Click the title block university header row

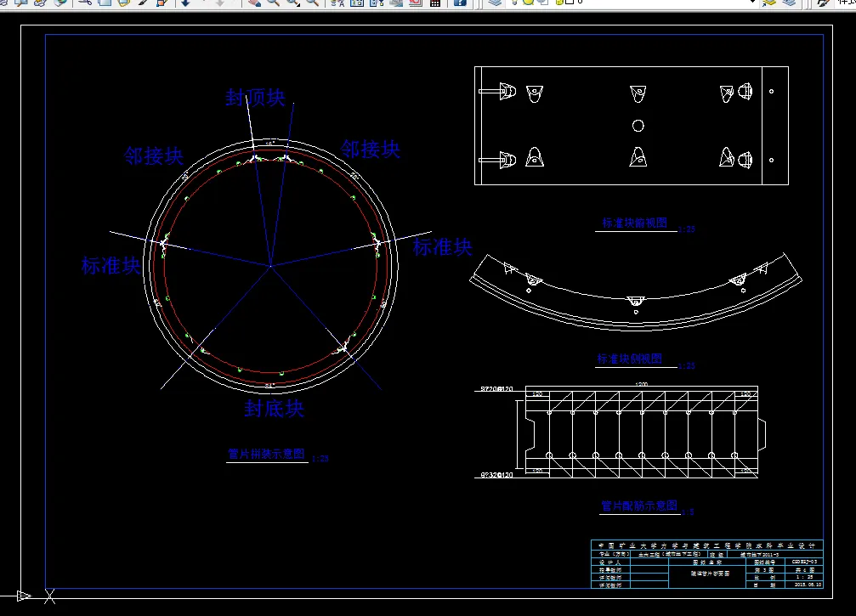click(707, 545)
